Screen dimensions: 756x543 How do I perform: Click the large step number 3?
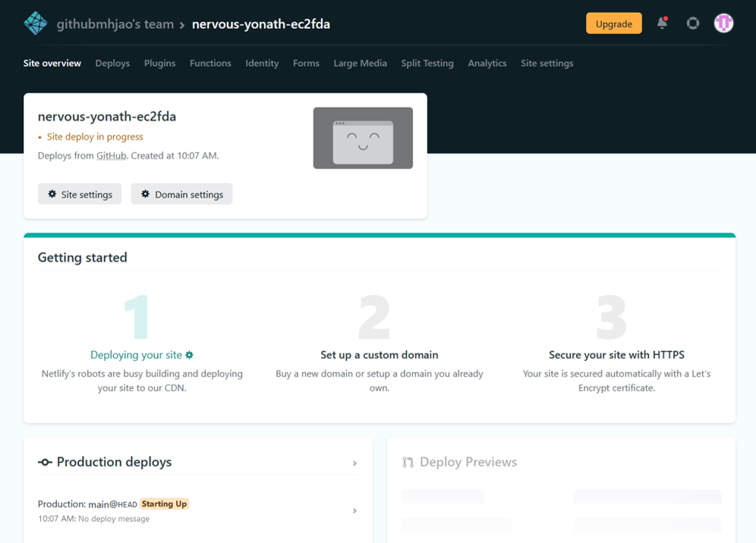click(x=611, y=317)
